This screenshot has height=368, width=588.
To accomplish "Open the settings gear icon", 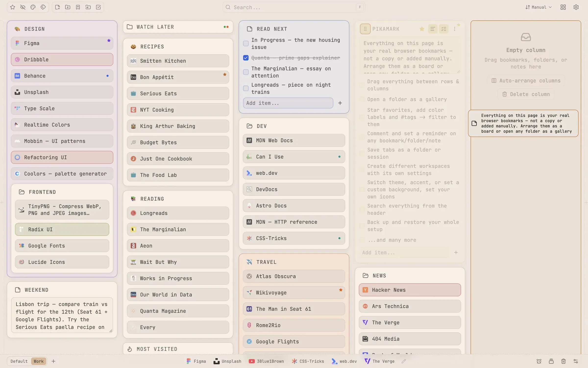I will pos(576,7).
